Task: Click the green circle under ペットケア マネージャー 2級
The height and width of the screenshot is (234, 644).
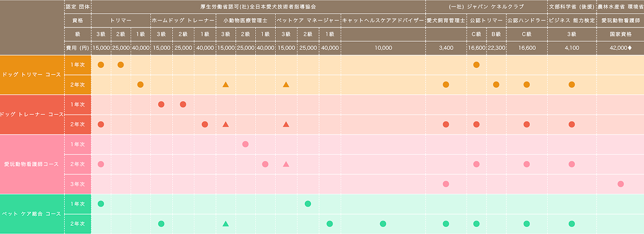Action: [308, 204]
